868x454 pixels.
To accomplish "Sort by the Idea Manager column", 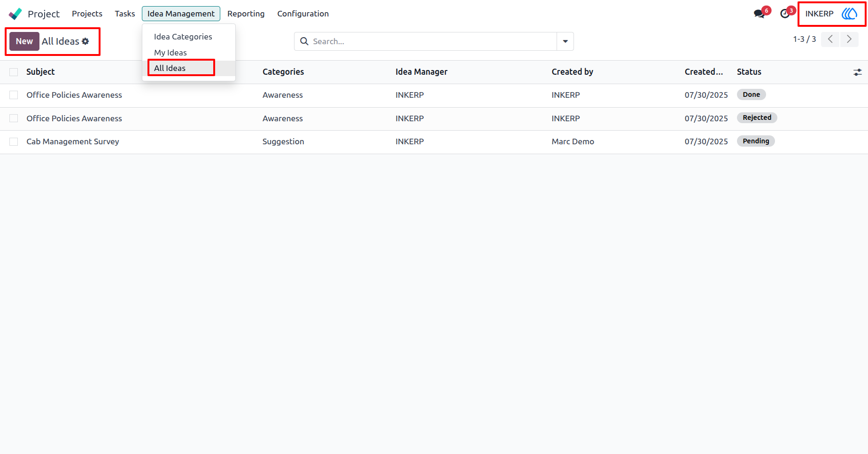I will [x=421, y=72].
